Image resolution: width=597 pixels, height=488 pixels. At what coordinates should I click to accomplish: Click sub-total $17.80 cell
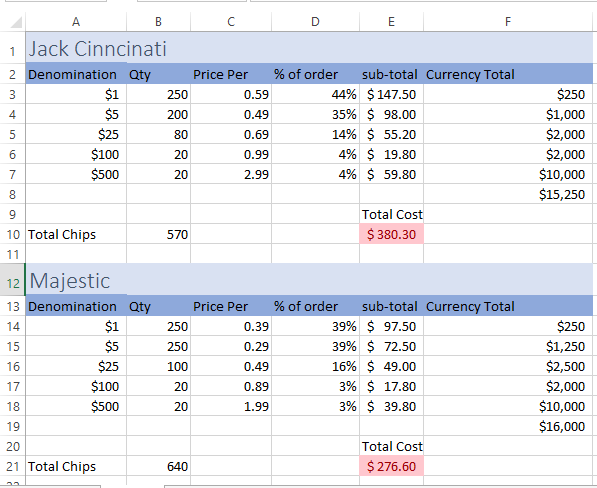pos(391,386)
